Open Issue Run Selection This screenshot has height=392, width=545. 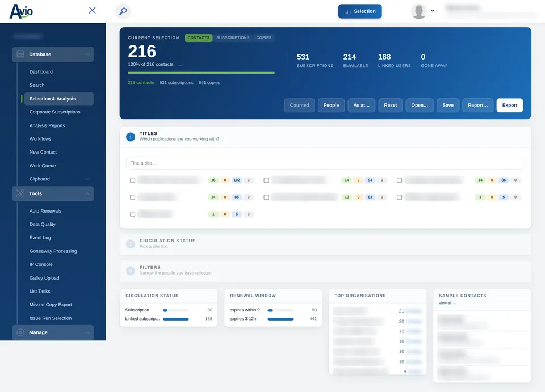(x=51, y=318)
